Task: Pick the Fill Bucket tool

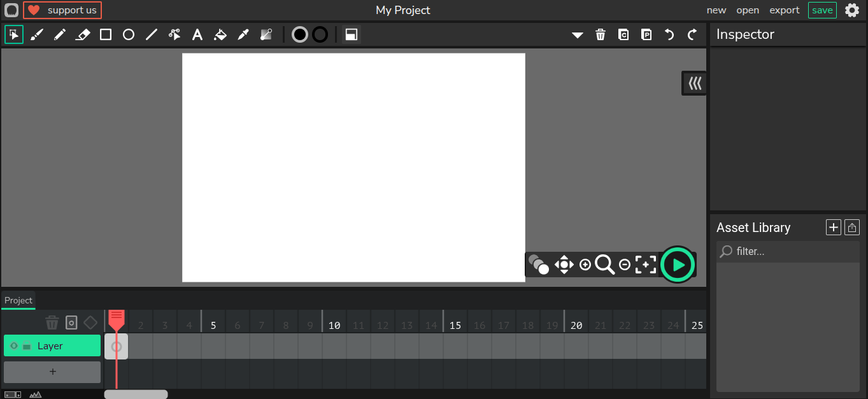Action: pyautogui.click(x=220, y=34)
